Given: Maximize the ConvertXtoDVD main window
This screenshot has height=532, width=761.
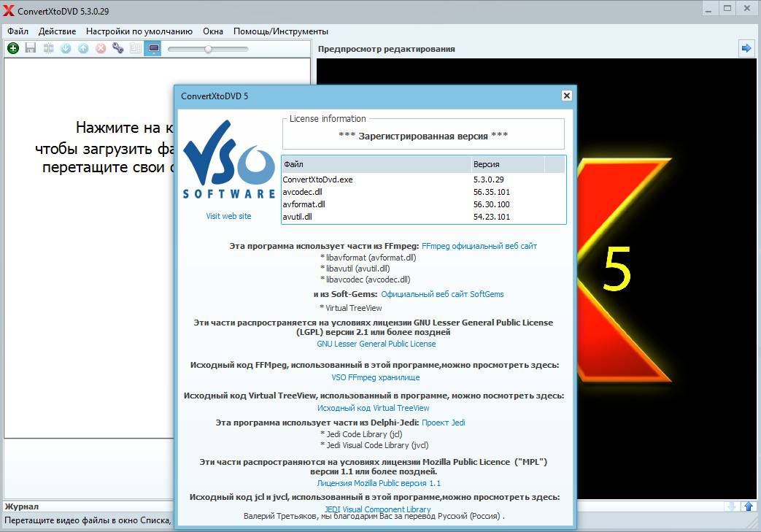Looking at the screenshot, I should [727, 9].
